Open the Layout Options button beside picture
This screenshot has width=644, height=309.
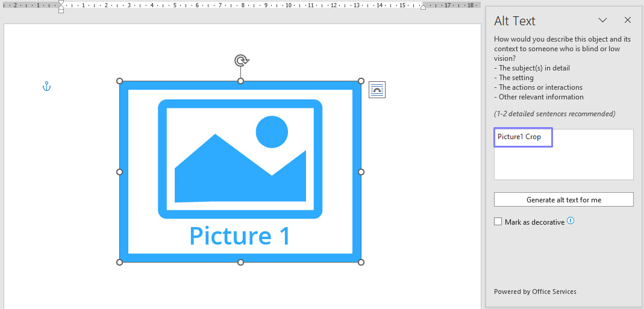377,90
